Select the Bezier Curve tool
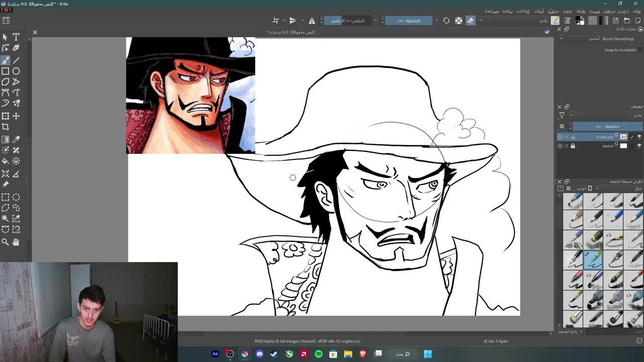This screenshot has height=362, width=644. point(6,93)
